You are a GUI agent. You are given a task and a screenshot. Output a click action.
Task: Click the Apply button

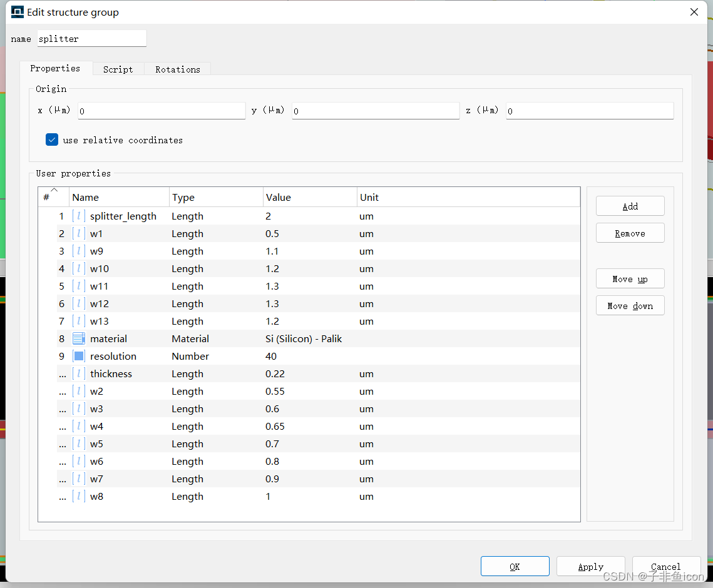click(x=591, y=566)
